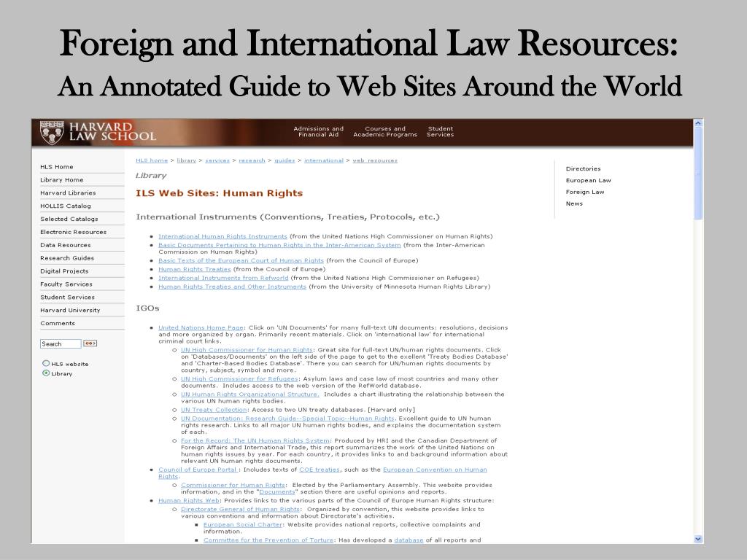Click guides breadcrumb link
This screenshot has height=560, width=747.
(285, 160)
